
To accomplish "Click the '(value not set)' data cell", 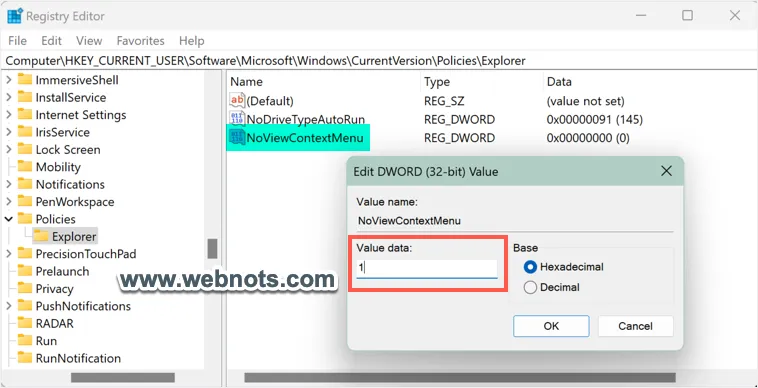I will pyautogui.click(x=586, y=101).
